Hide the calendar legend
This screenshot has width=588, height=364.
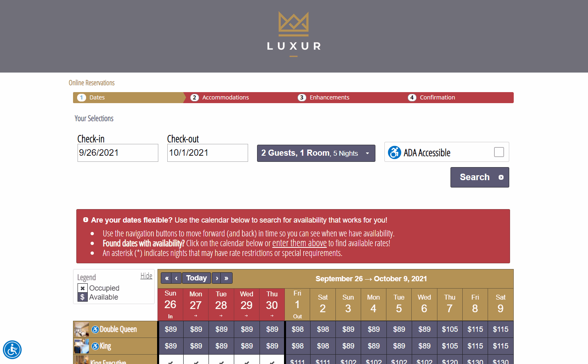point(146,276)
